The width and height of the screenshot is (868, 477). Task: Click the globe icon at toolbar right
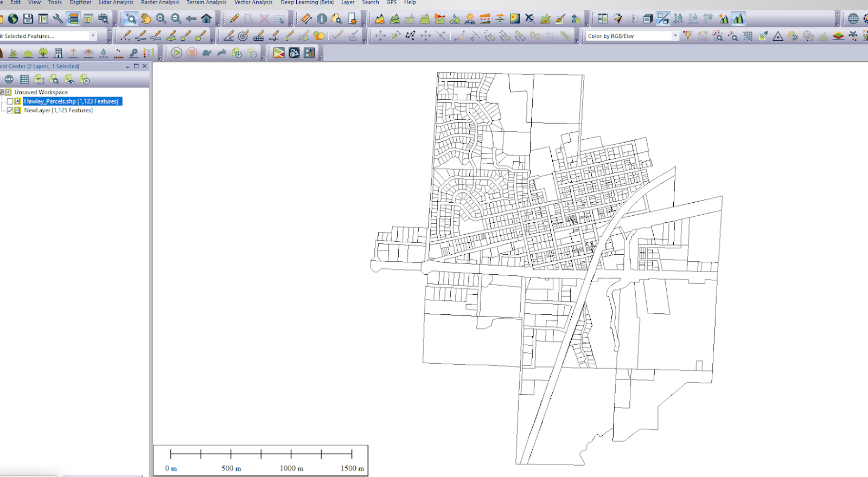(x=853, y=19)
